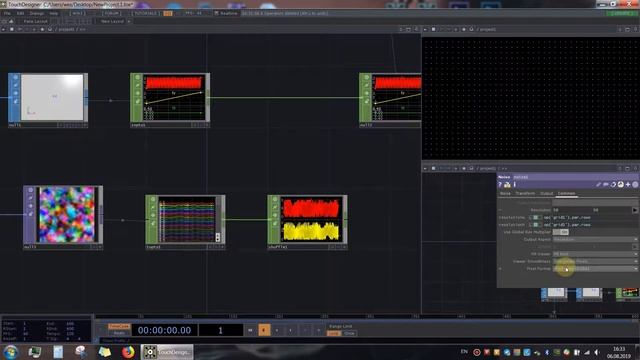Click the New Layout button

coord(112,21)
